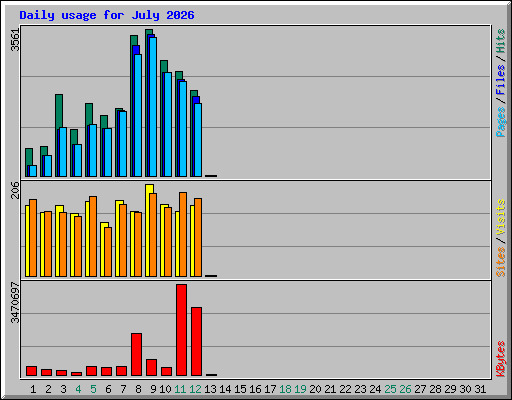The image size is (512, 400).
Task: Select the day 12 cyan pages bar
Action: 198,140
